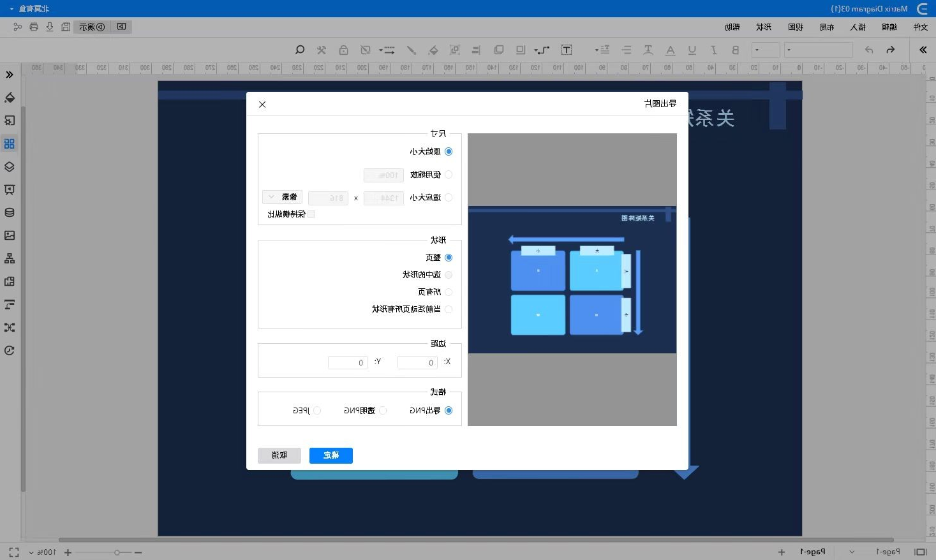
Task: Open the image panel icon in sidebar
Action: (10, 235)
